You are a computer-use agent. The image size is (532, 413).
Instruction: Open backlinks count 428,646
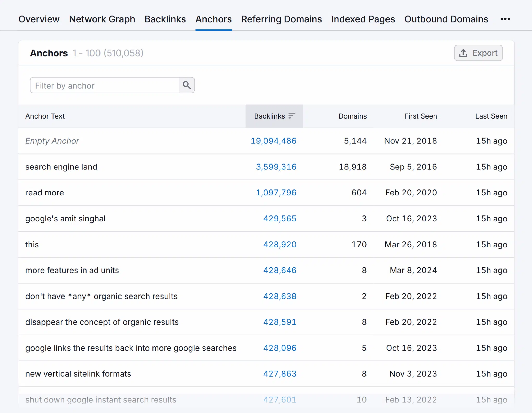click(280, 270)
